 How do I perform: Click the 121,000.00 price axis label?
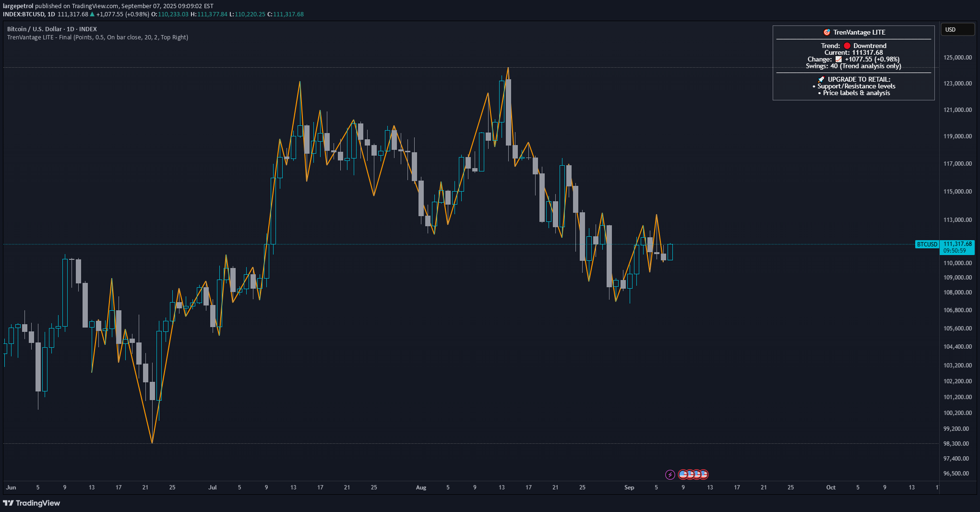pyautogui.click(x=957, y=110)
